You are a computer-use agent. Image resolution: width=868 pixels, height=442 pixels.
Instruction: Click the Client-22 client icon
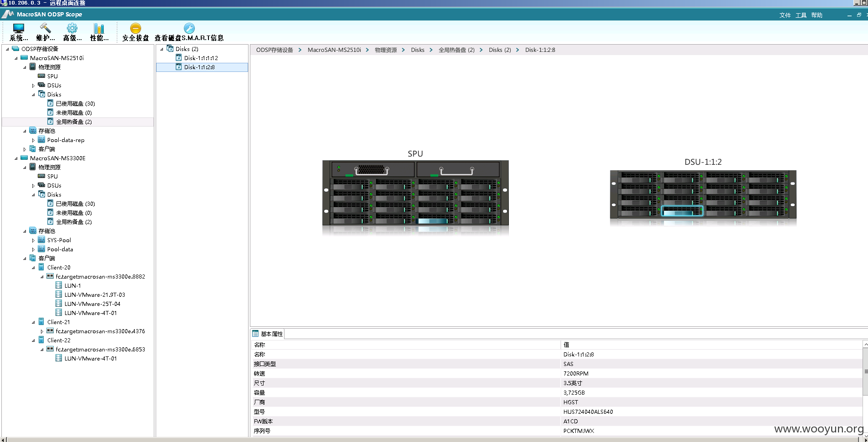pyautogui.click(x=41, y=340)
